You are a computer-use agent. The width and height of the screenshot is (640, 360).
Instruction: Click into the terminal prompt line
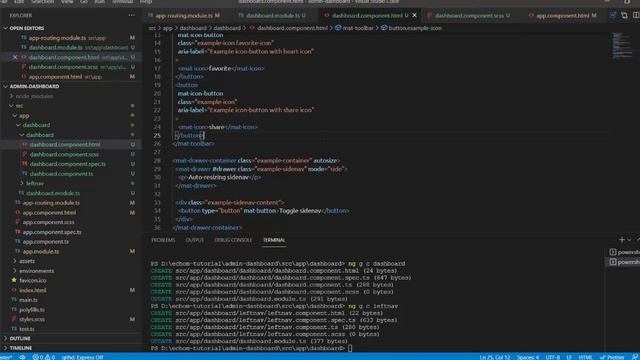(x=251, y=348)
